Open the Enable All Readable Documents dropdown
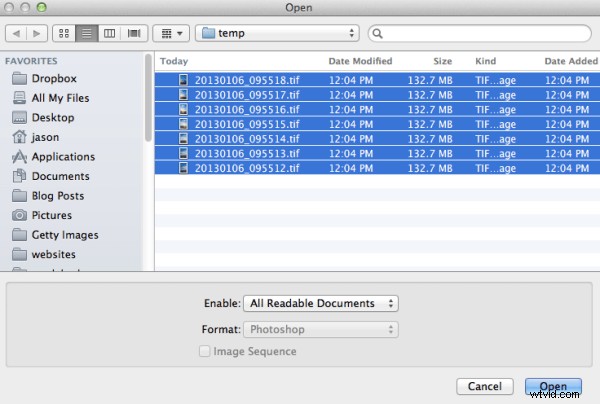Image resolution: width=600 pixels, height=404 pixels. (x=320, y=303)
